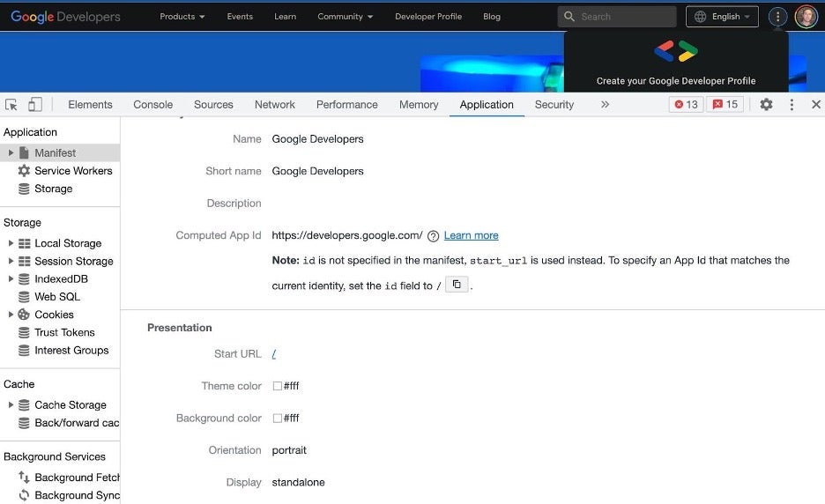This screenshot has height=504, width=825.
Task: Open DevTools three-dot customize menu
Action: point(792,104)
